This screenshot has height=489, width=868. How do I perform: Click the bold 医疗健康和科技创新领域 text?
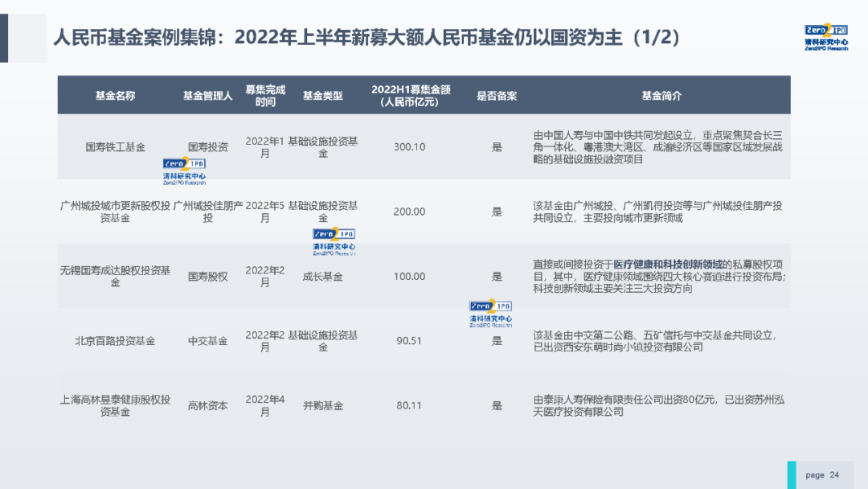667,264
